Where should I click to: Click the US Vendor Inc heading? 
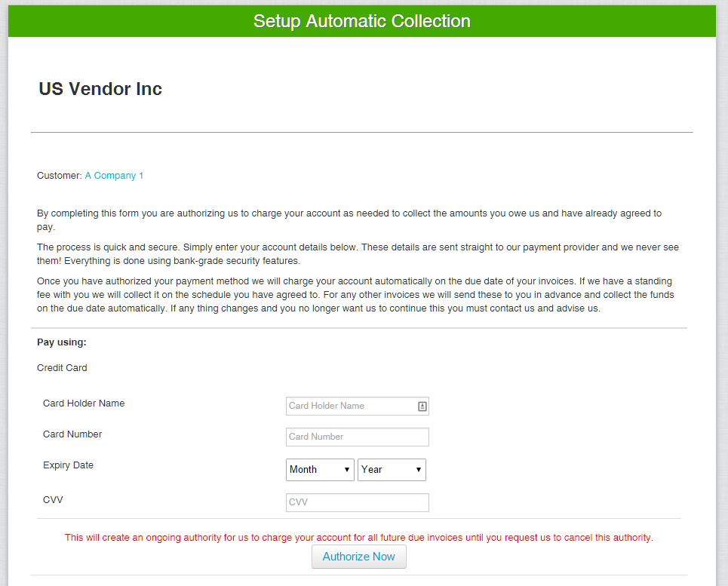coord(100,89)
